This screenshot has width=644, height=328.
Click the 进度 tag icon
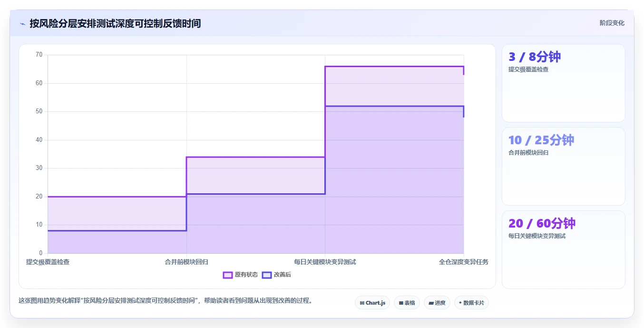point(431,303)
